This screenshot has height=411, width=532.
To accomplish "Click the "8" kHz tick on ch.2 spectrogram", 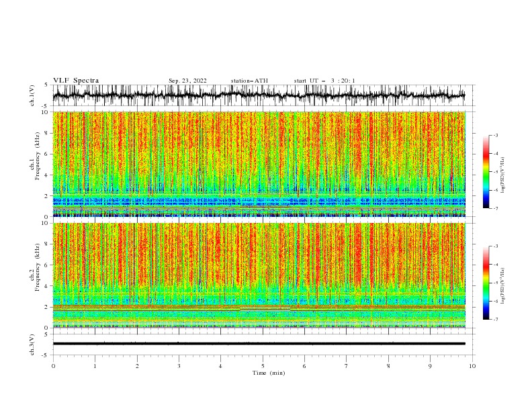I will [47, 244].
